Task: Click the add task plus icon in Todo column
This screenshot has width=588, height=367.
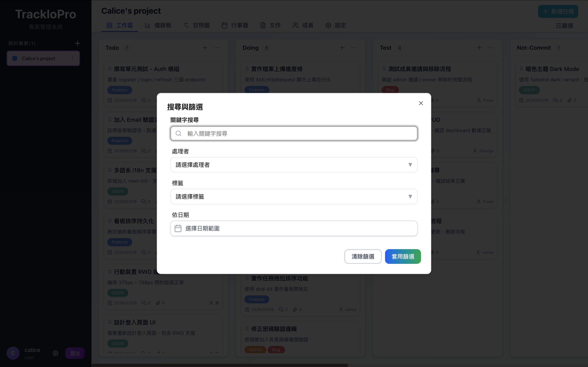Action: 205,48
